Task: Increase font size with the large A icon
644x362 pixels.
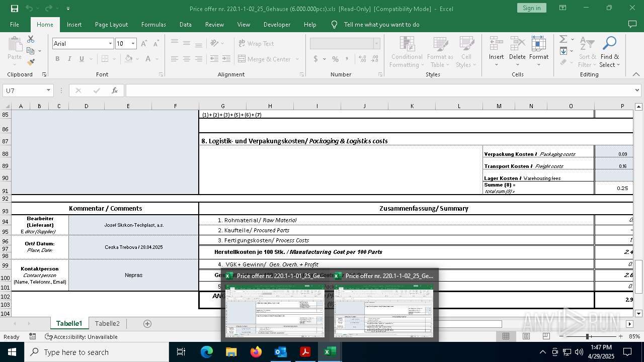Action: click(144, 44)
